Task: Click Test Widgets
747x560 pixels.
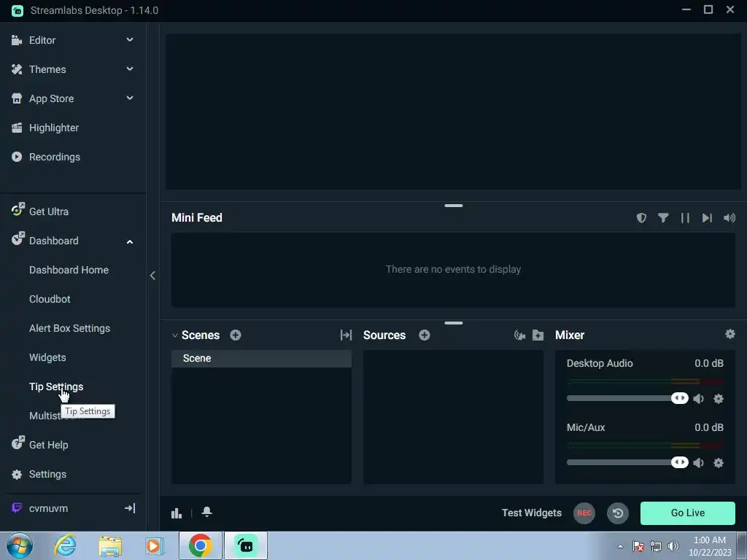Action: click(532, 513)
